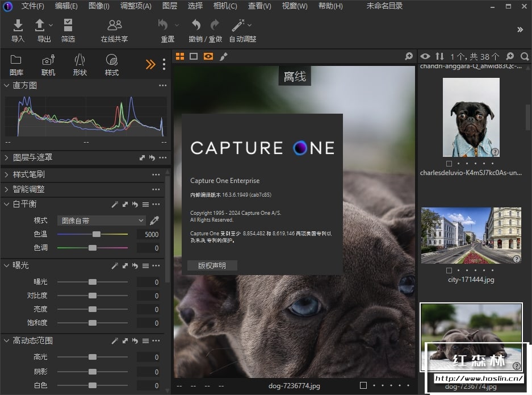
Task: Click the Import (导入) toolbar icon
Action: [18, 26]
